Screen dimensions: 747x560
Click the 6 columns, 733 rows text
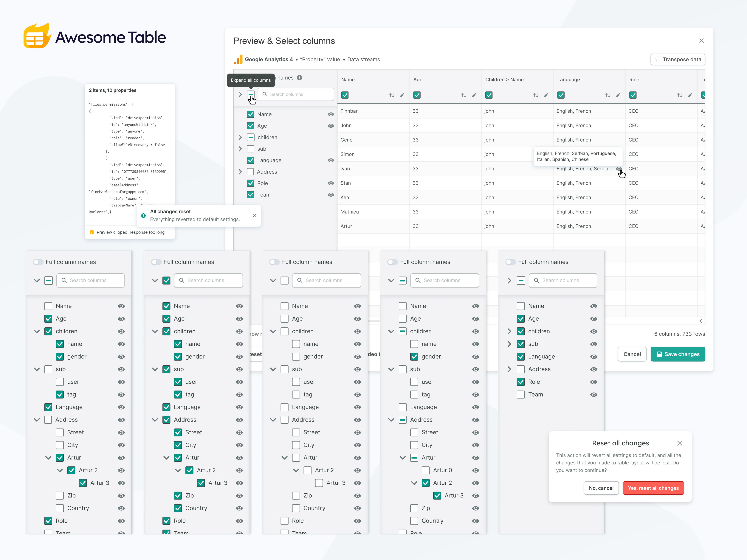[x=679, y=334]
